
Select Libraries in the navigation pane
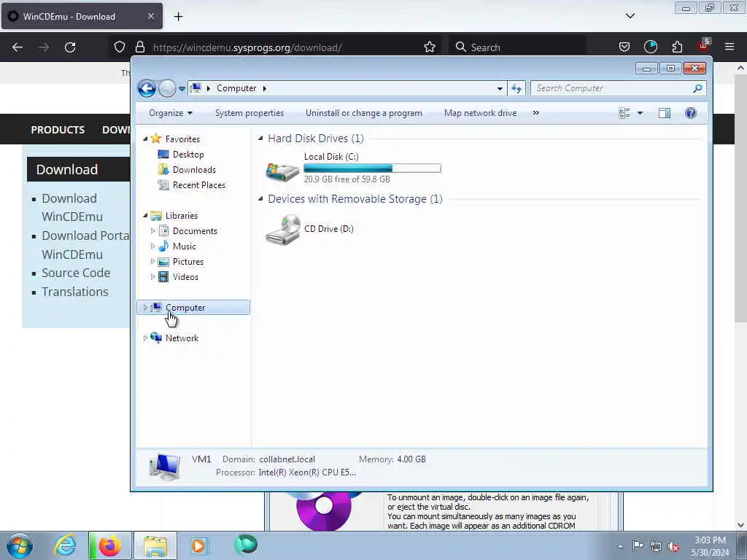tap(182, 216)
